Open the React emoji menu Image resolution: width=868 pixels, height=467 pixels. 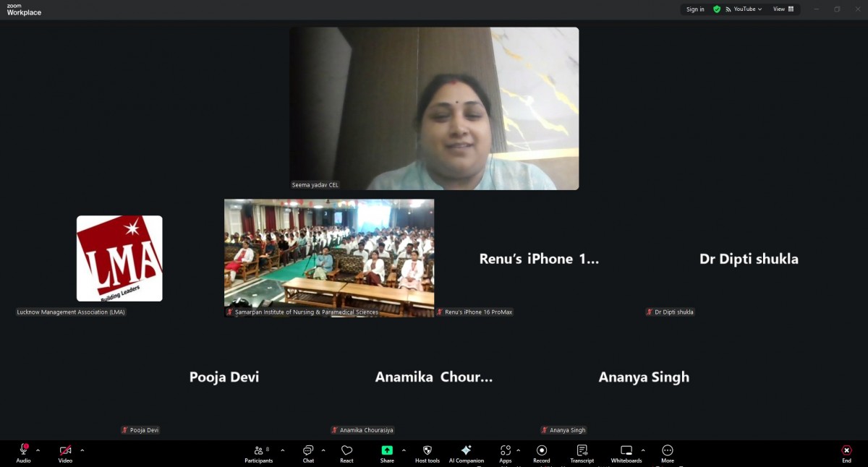pyautogui.click(x=346, y=452)
